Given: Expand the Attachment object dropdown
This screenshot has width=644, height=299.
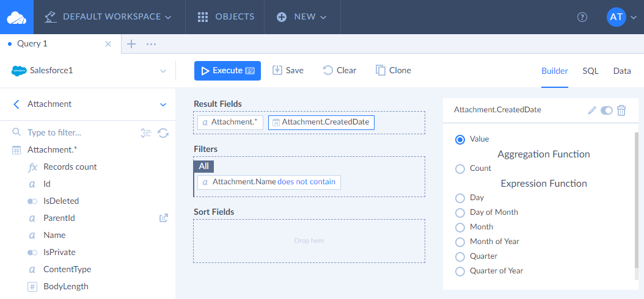Looking at the screenshot, I should coord(163,104).
